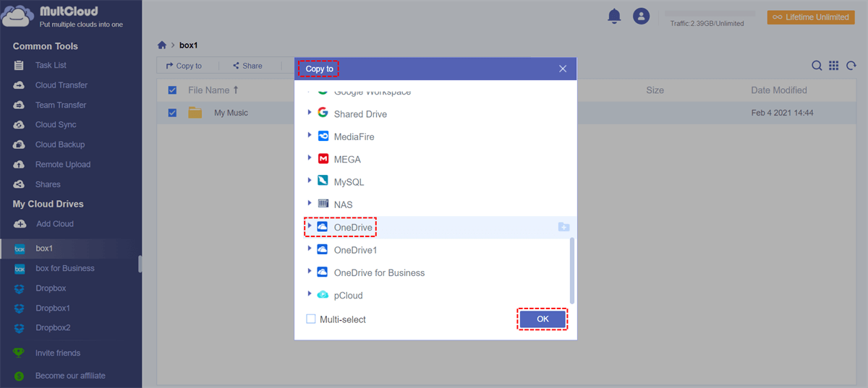Select the OneDrive tree item label
Screen dimensions: 868x388
(x=353, y=228)
